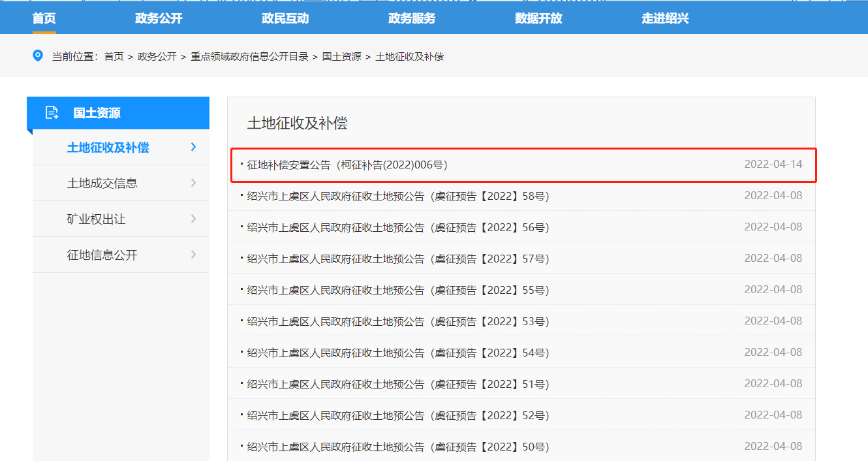The image size is (868, 461).
Task: Click the 国土资源 sidebar header
Action: tap(118, 113)
